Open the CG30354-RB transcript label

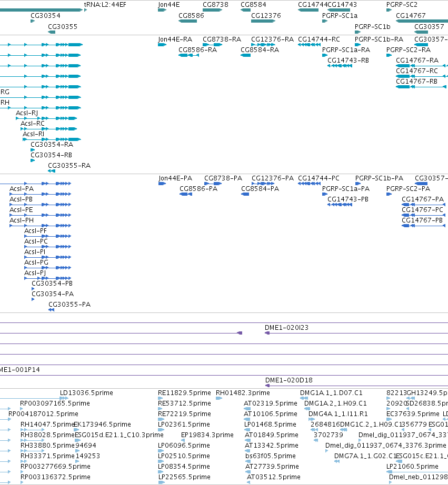(52, 155)
